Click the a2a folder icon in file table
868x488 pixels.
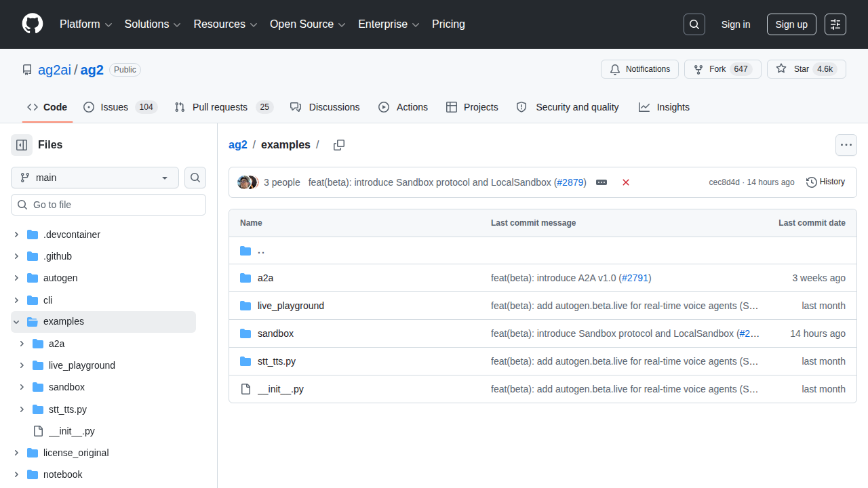coord(245,278)
